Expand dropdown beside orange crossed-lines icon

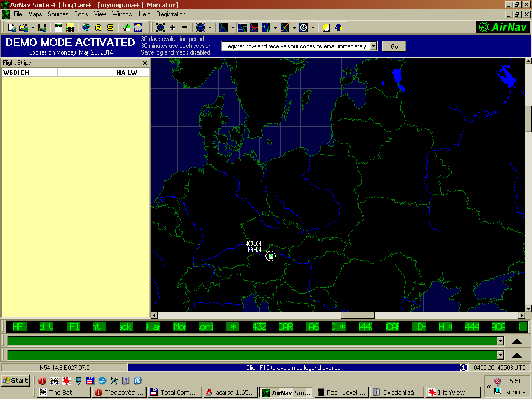pos(294,28)
